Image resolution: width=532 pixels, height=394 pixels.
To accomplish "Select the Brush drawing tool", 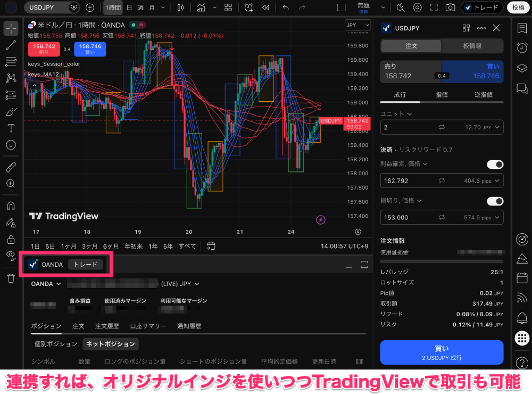I will click(11, 111).
